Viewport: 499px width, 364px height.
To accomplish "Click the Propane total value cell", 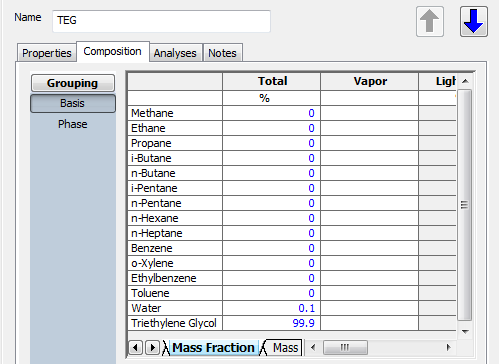I will 272,143.
